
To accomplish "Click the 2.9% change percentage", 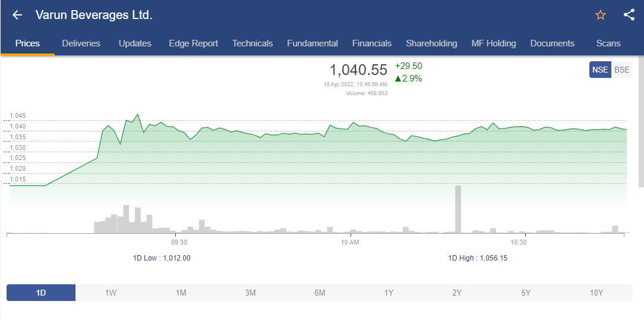I will (x=408, y=79).
